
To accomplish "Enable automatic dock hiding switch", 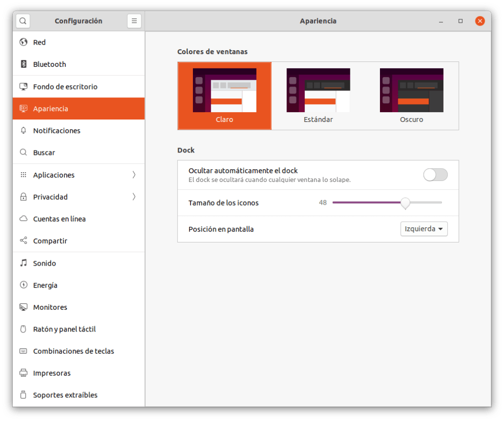I will click(435, 175).
